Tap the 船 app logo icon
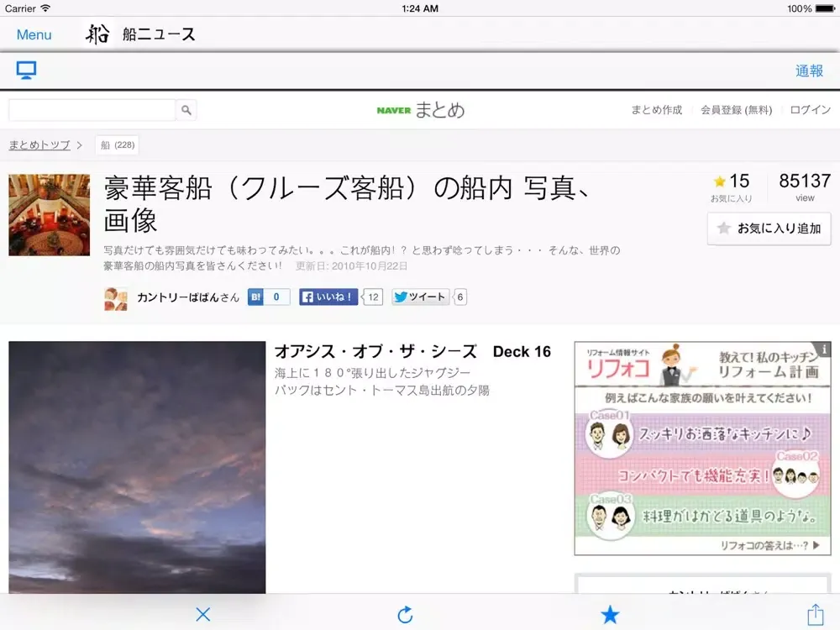 point(98,34)
